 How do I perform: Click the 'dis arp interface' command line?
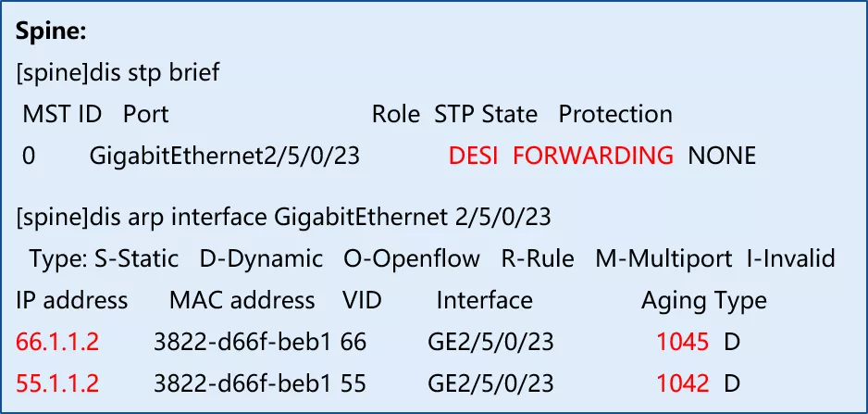click(x=283, y=218)
